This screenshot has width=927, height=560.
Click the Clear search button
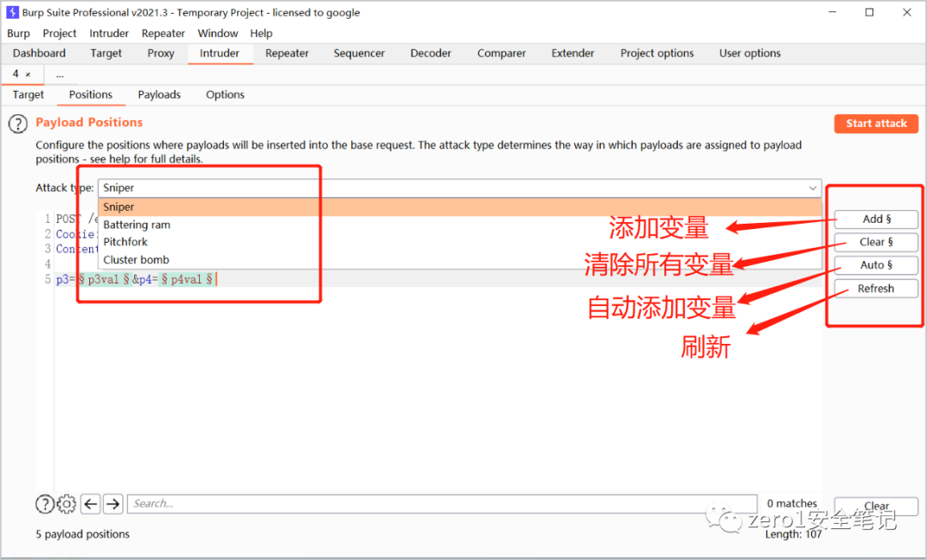pos(876,506)
